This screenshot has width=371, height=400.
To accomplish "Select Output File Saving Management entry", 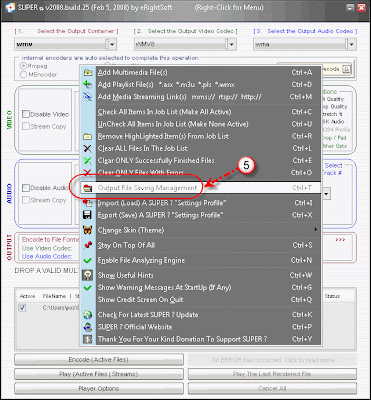I will (201, 188).
